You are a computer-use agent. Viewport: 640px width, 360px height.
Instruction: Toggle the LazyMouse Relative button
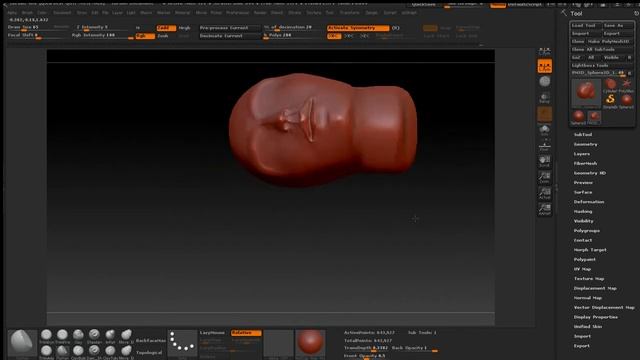pyautogui.click(x=246, y=333)
